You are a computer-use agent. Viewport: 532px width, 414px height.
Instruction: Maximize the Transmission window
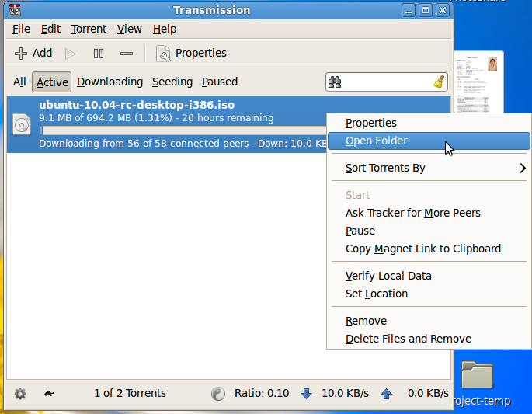tap(426, 11)
